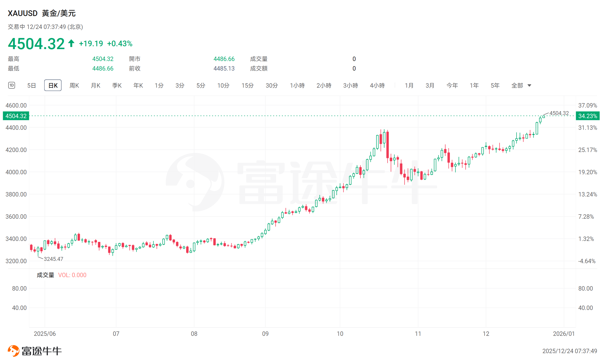The image size is (605, 364).
Task: Choose the 4小時 interval
Action: click(377, 85)
